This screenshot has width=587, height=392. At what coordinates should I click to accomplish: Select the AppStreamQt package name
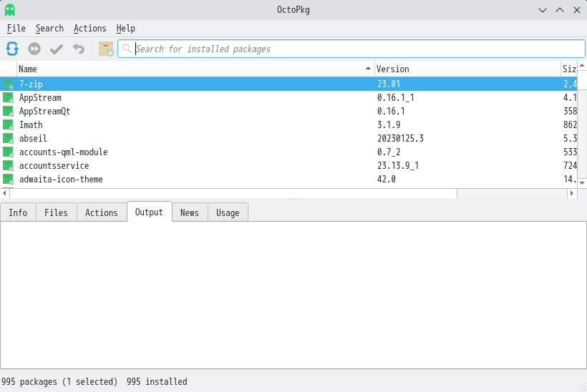click(44, 111)
